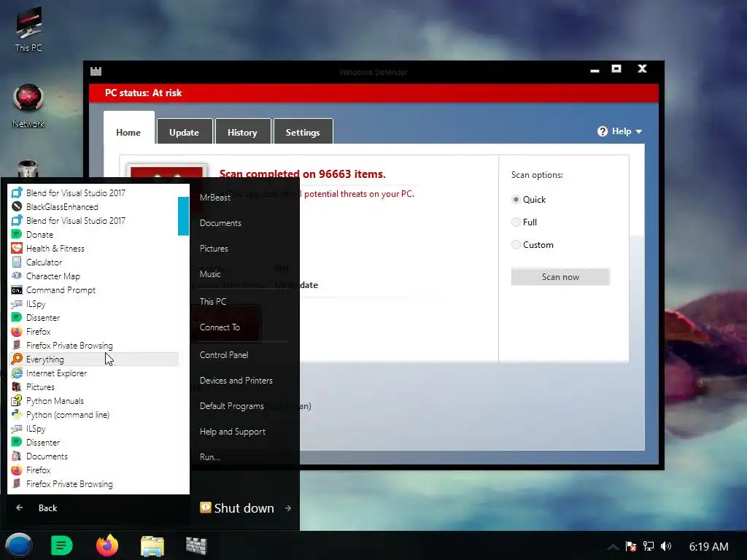The image size is (747, 560).
Task: Click the network tray icon
Action: [x=649, y=546]
